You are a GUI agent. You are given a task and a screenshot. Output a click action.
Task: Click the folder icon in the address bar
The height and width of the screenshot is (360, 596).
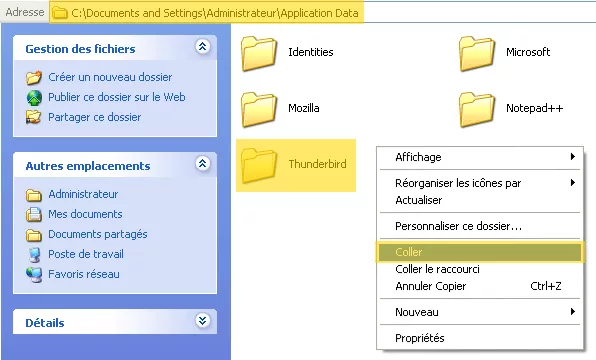pyautogui.click(x=60, y=13)
